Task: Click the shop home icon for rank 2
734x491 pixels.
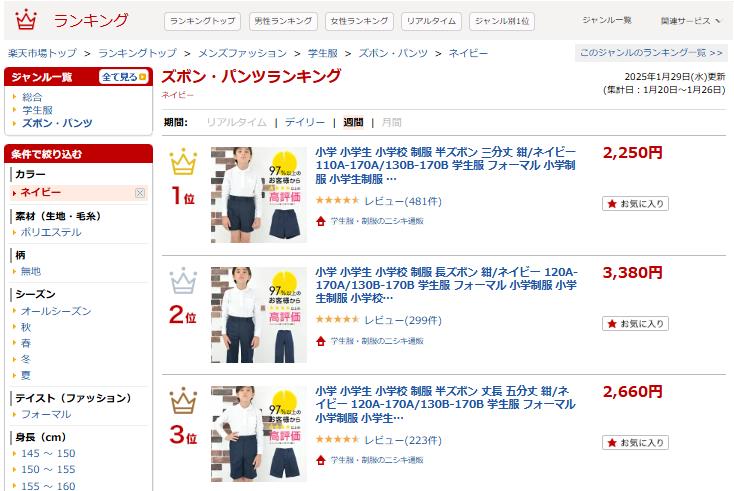Action: (321, 341)
